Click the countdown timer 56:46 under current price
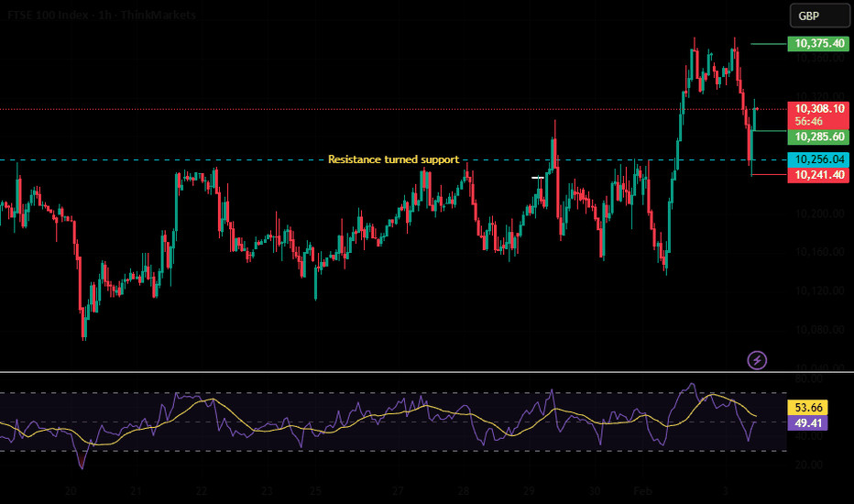 click(x=808, y=120)
